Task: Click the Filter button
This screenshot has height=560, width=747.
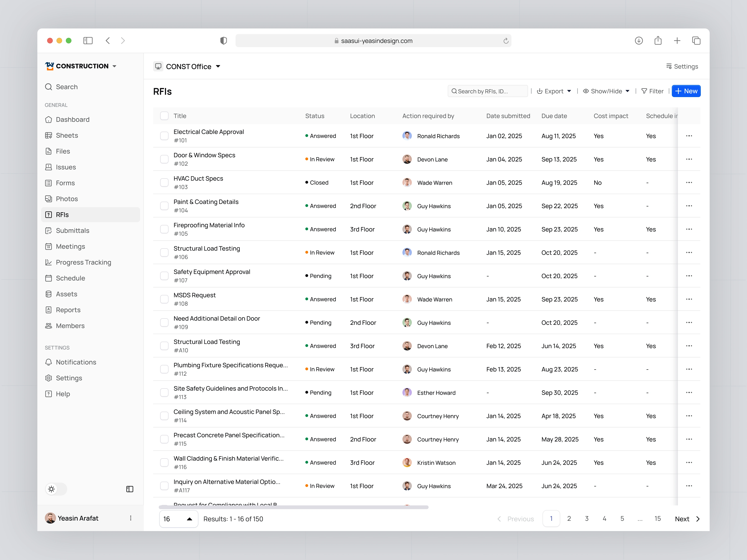Action: pyautogui.click(x=652, y=91)
